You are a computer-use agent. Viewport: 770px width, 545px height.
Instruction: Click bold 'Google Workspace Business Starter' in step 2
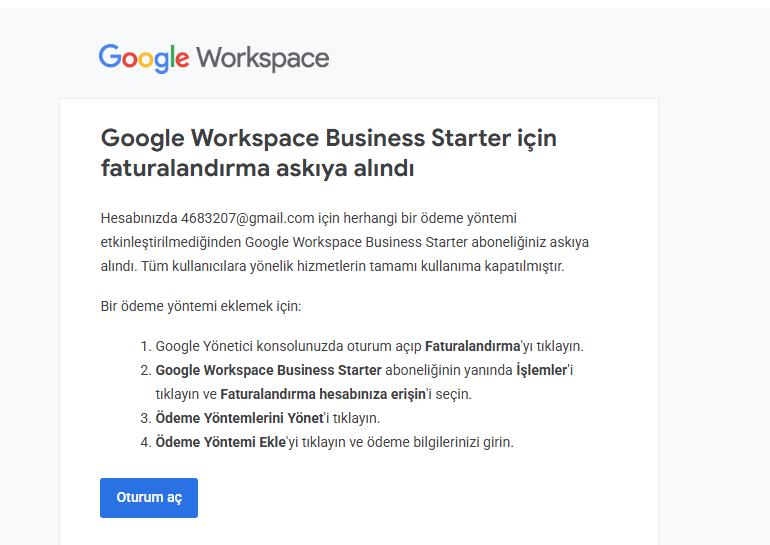point(269,370)
